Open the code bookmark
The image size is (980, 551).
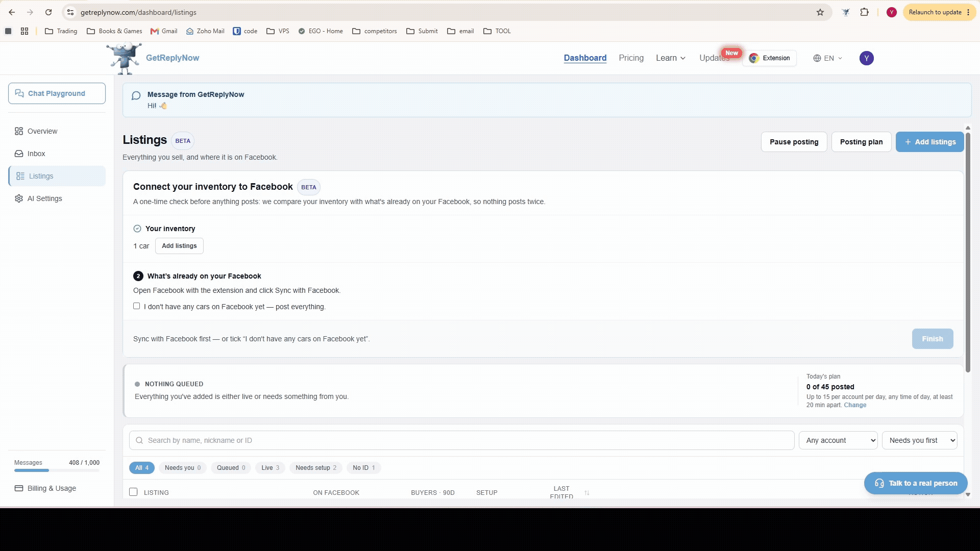(x=245, y=31)
